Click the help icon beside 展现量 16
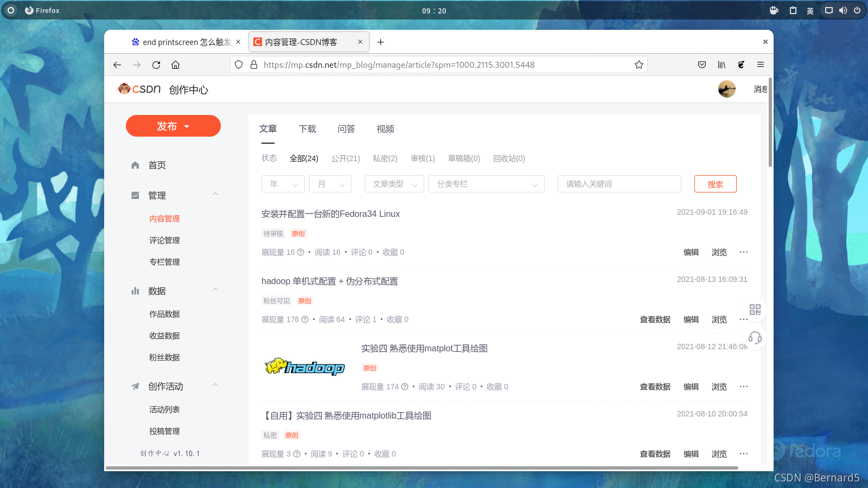This screenshot has width=868, height=488. 301,252
